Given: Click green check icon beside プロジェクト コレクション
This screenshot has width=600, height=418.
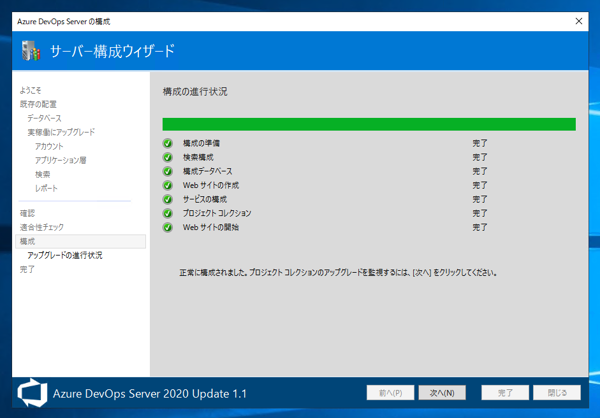Looking at the screenshot, I should tap(168, 213).
